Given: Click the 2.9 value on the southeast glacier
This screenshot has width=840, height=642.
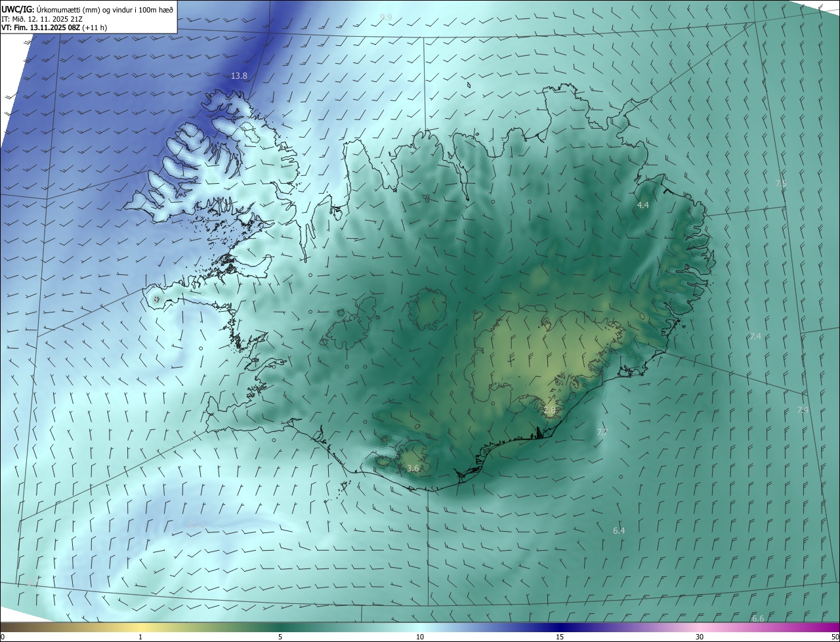Looking at the screenshot, I should (549, 410).
